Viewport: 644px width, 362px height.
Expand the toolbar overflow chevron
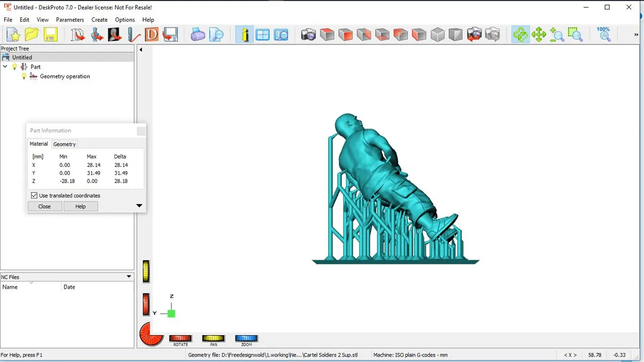636,35
